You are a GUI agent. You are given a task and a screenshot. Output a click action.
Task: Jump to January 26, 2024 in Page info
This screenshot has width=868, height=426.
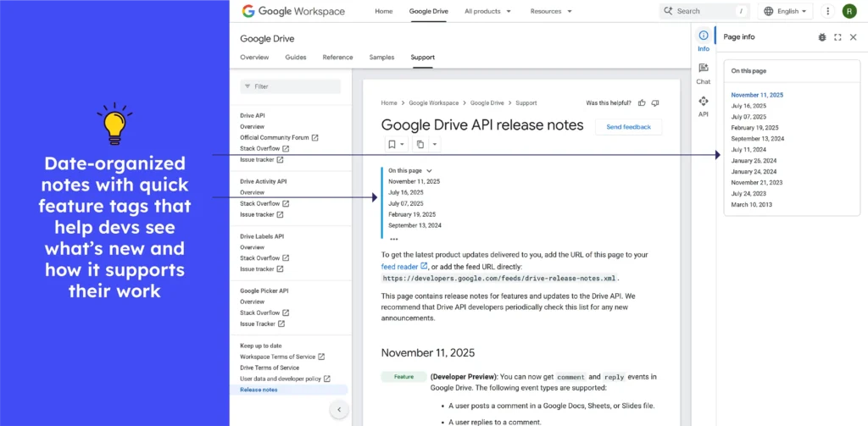click(754, 160)
